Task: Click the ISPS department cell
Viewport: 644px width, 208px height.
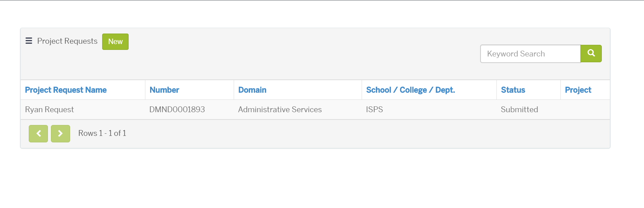Action: tap(374, 110)
